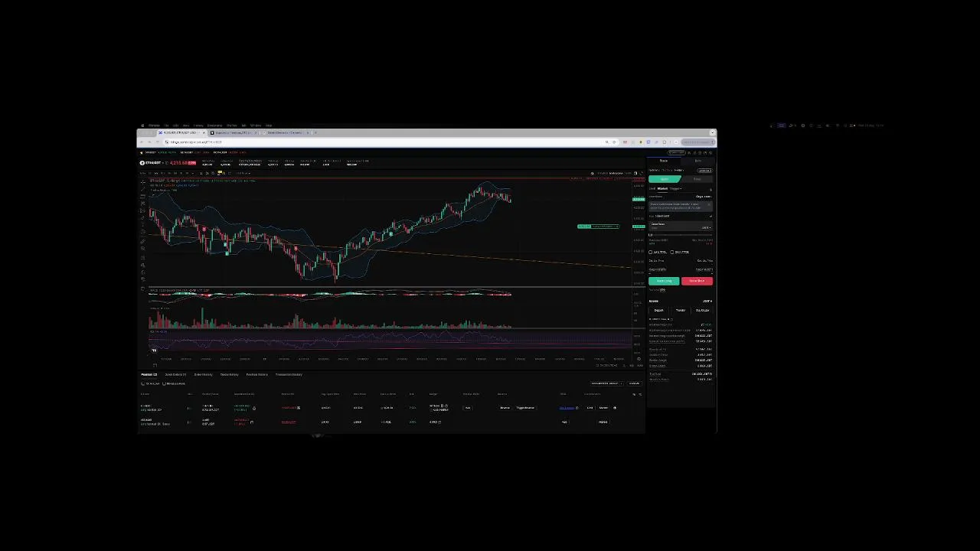Click the Deposit button in assets section
The height and width of the screenshot is (551, 980).
[658, 310]
